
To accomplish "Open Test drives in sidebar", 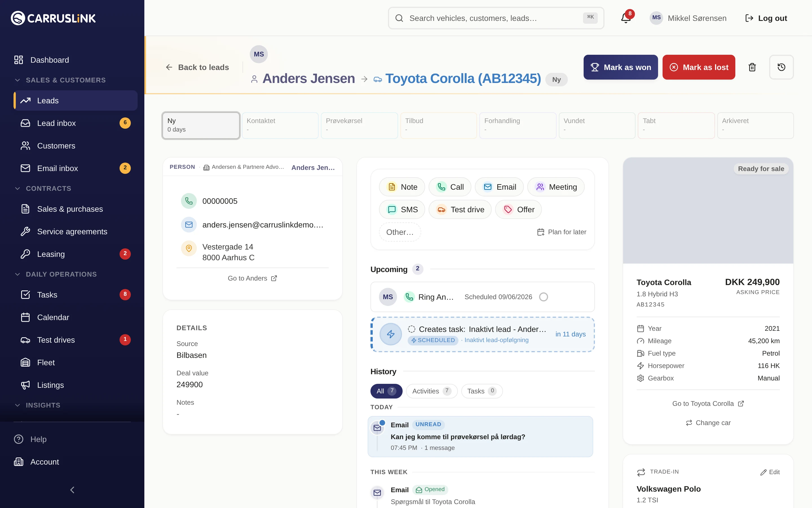I will (x=76, y=340).
